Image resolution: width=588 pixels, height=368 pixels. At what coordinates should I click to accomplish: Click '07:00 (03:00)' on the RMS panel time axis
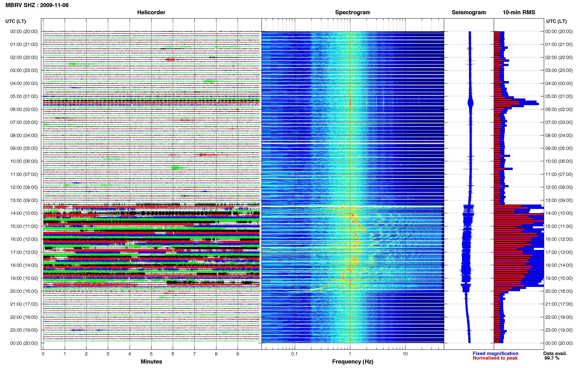point(559,122)
